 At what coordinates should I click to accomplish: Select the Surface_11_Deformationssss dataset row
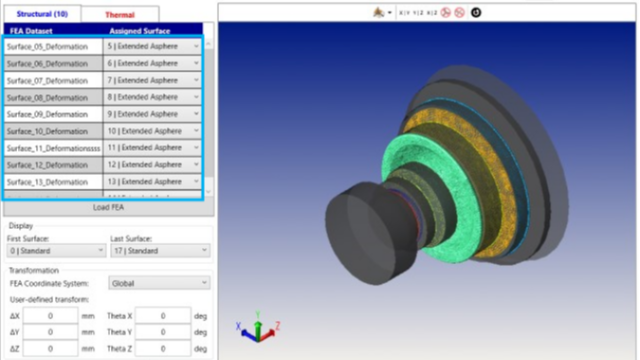53,148
